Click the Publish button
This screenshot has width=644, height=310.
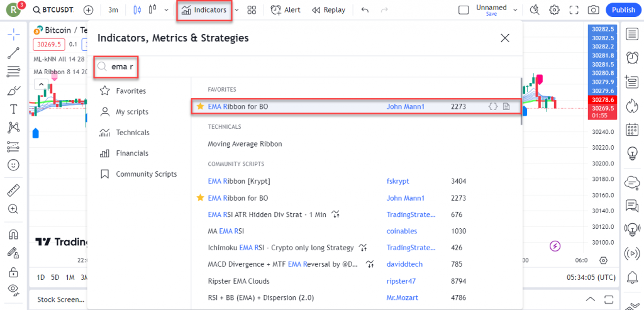coord(623,10)
